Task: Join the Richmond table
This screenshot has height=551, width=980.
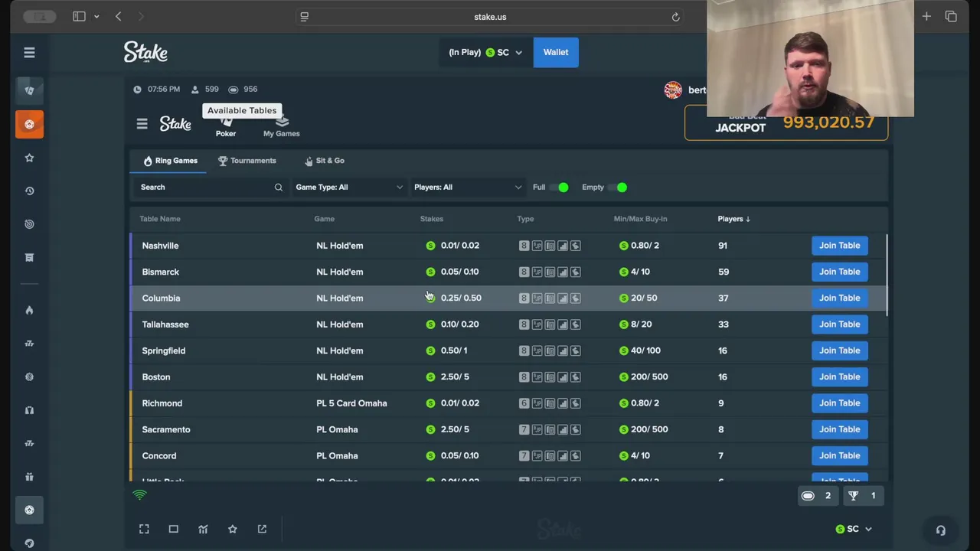Action: (x=839, y=403)
